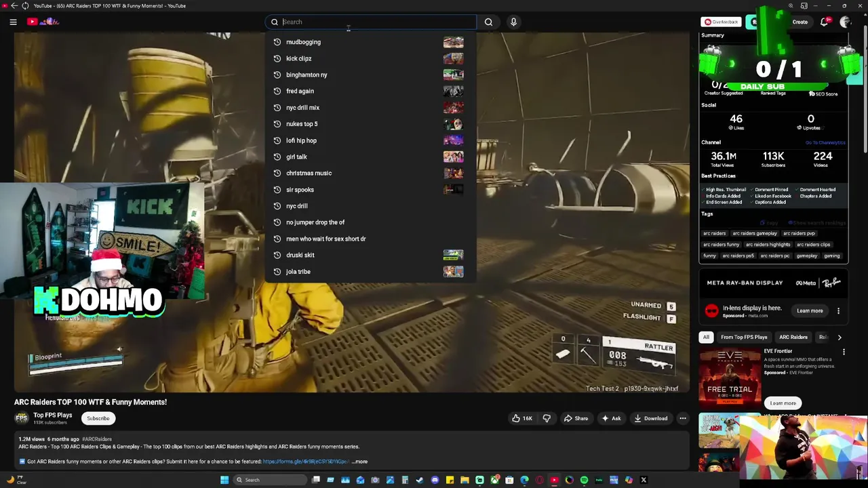This screenshot has width=868, height=488.
Task: Select the 'nyc drill mix' search suggestion
Action: pyautogui.click(x=370, y=107)
